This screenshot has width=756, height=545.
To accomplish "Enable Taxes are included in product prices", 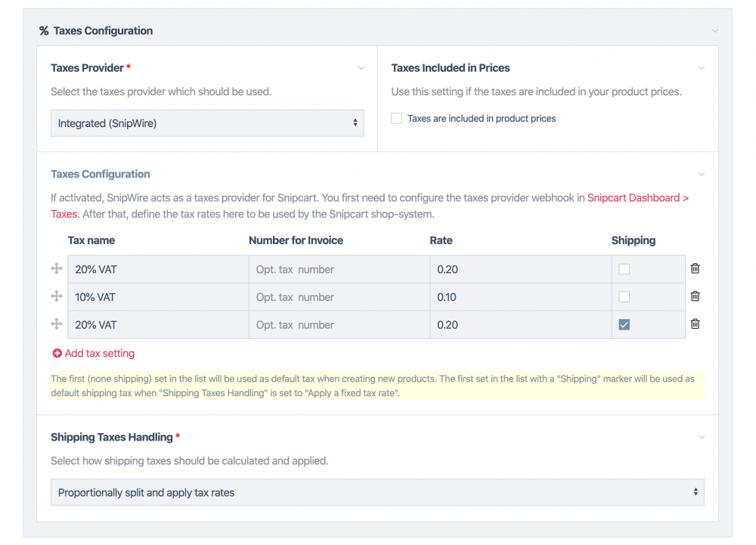I will (397, 119).
